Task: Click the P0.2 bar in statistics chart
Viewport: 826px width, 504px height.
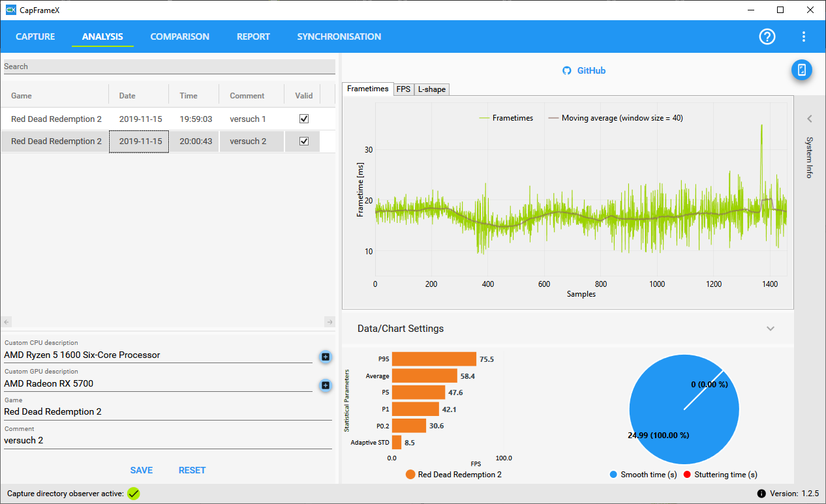Action: [409, 425]
